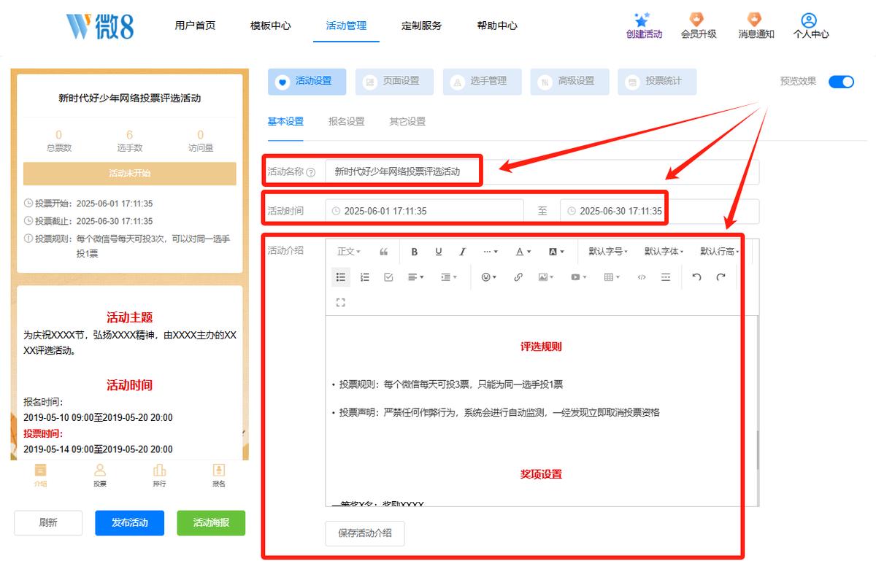Image resolution: width=876 pixels, height=588 pixels.
Task: Go to 用户首页 in the top menu
Action: click(x=195, y=26)
